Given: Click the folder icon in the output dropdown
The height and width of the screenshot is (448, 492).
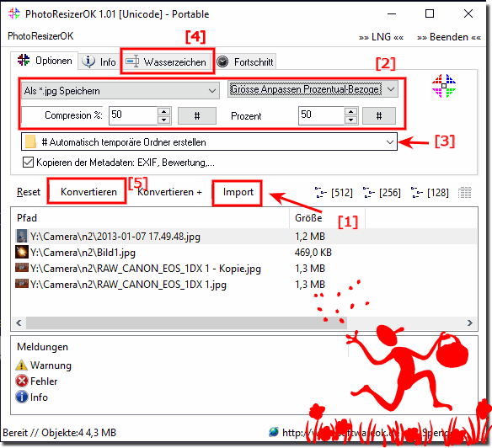Looking at the screenshot, I should pyautogui.click(x=30, y=141).
